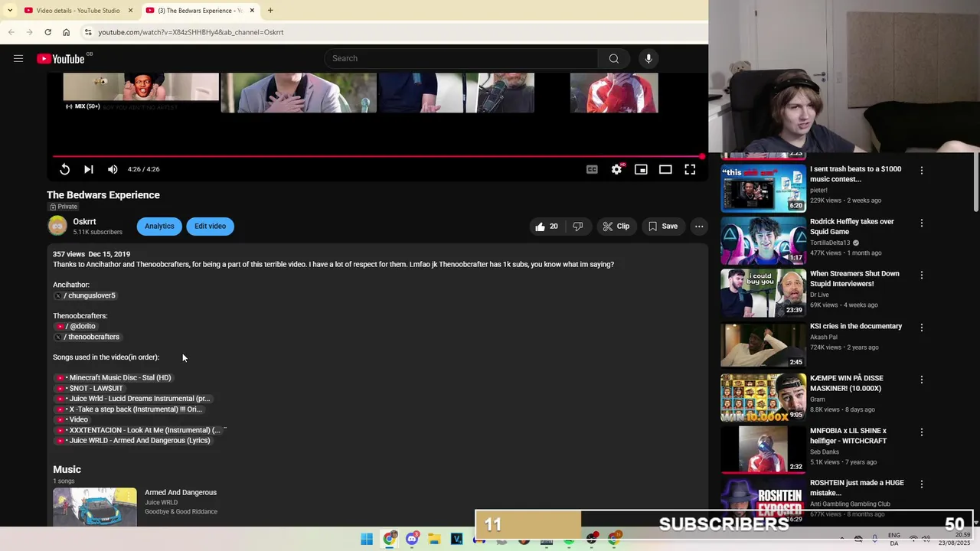980x551 pixels.
Task: Click the Edit video button
Action: click(x=210, y=226)
